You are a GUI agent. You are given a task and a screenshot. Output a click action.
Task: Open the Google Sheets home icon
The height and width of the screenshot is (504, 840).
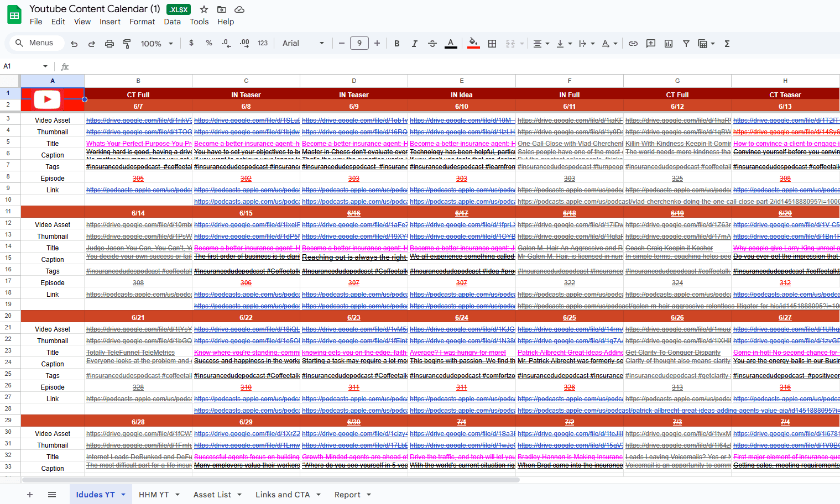tap(14, 15)
